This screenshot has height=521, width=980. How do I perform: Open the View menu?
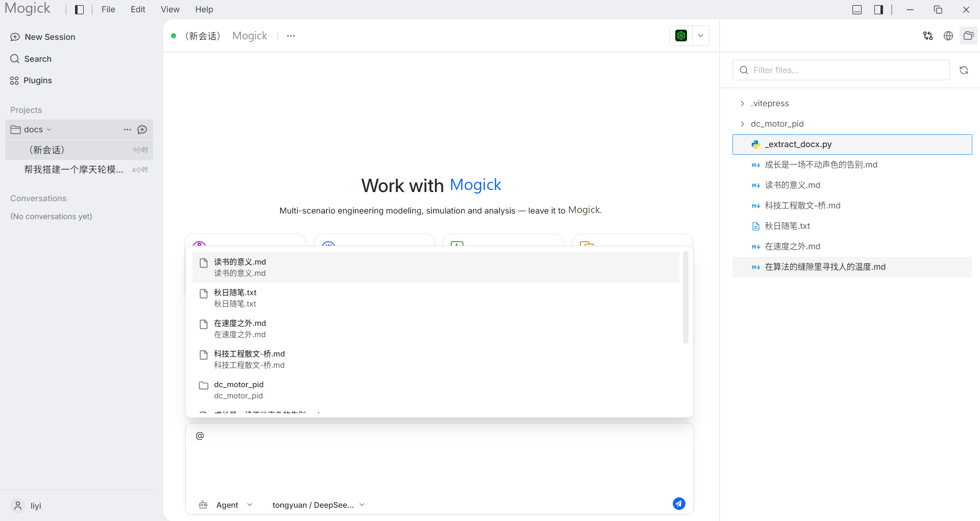coord(170,9)
